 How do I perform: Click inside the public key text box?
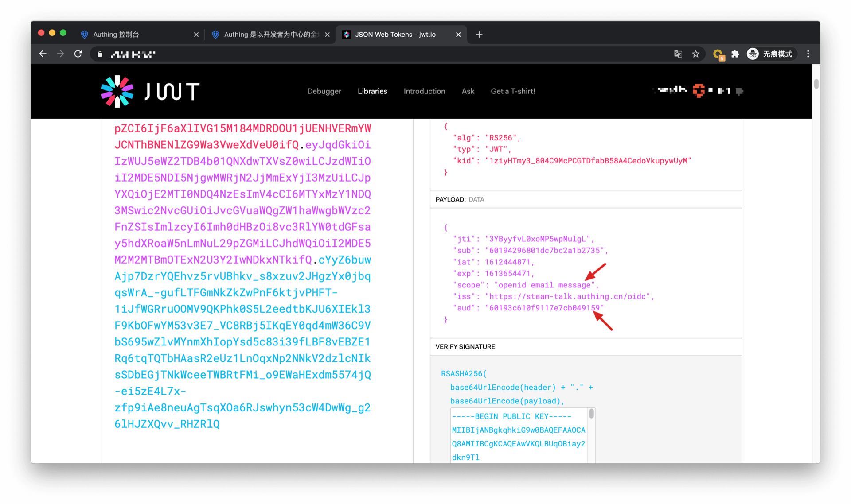click(x=519, y=436)
